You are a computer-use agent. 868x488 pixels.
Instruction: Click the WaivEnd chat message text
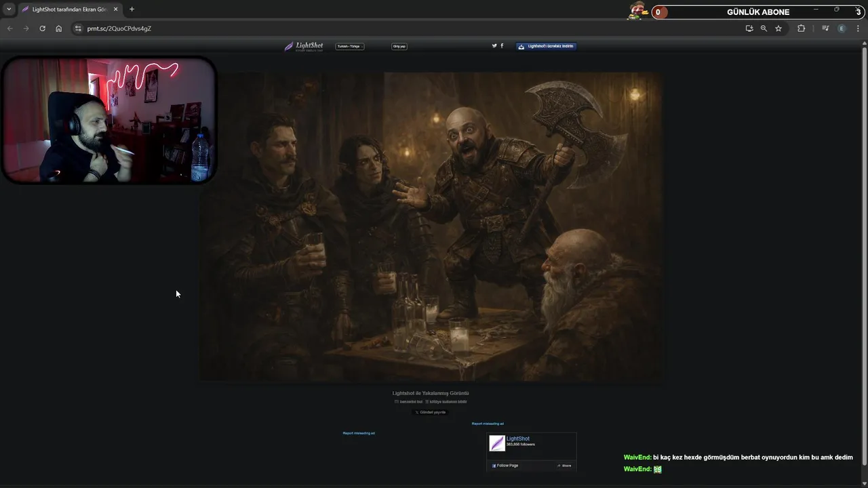(x=753, y=457)
